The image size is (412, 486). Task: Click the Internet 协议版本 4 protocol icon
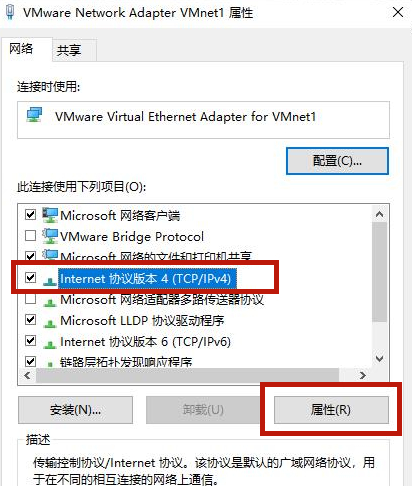click(x=50, y=281)
